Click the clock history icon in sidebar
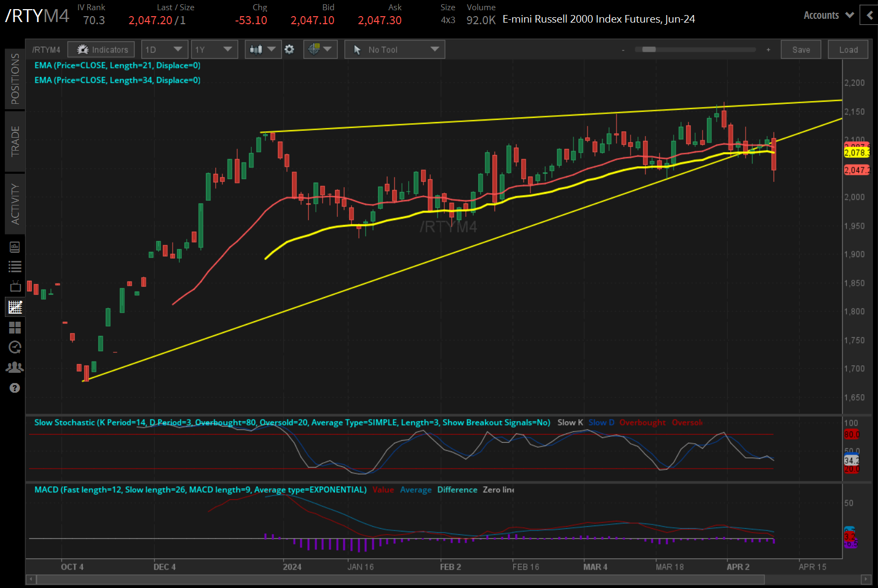878x588 pixels. point(15,347)
